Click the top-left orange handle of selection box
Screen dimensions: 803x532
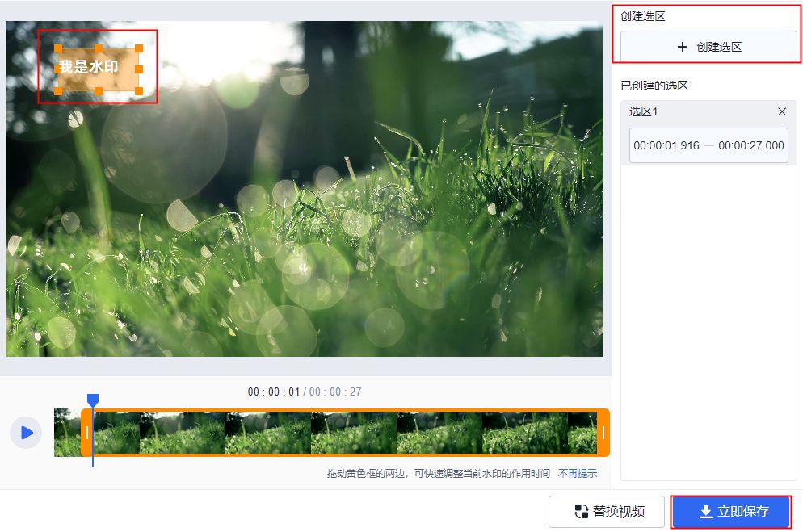pos(58,48)
